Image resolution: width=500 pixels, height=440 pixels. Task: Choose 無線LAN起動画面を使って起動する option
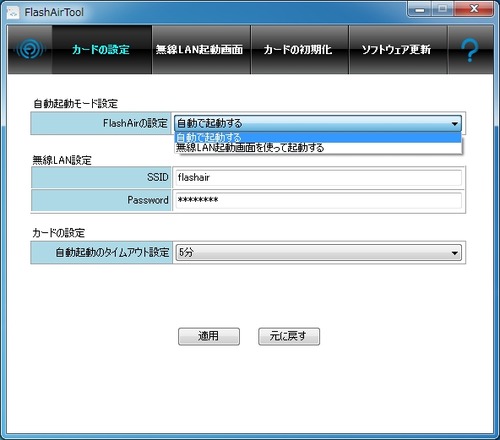[318, 147]
